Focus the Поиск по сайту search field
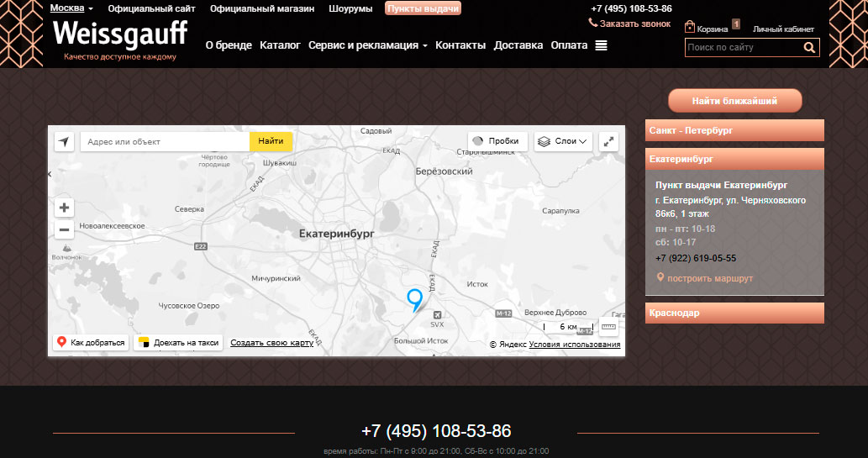868x458 pixels. pyautogui.click(x=744, y=48)
